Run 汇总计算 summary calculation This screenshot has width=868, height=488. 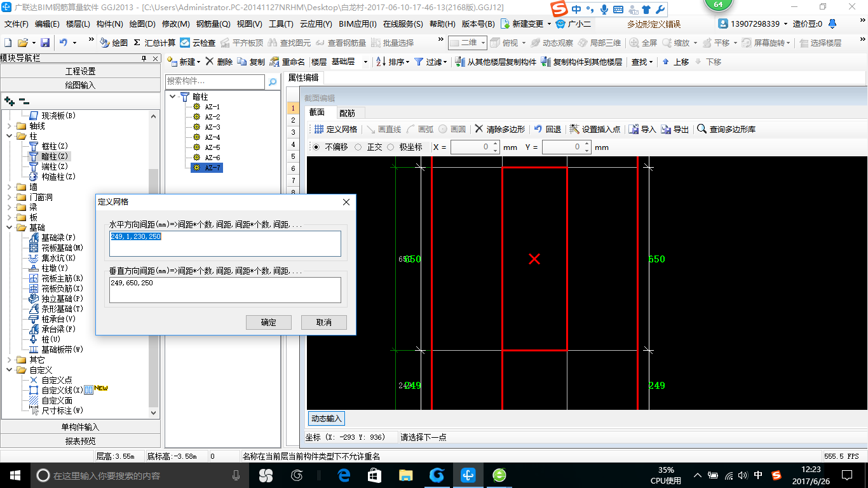tap(154, 43)
